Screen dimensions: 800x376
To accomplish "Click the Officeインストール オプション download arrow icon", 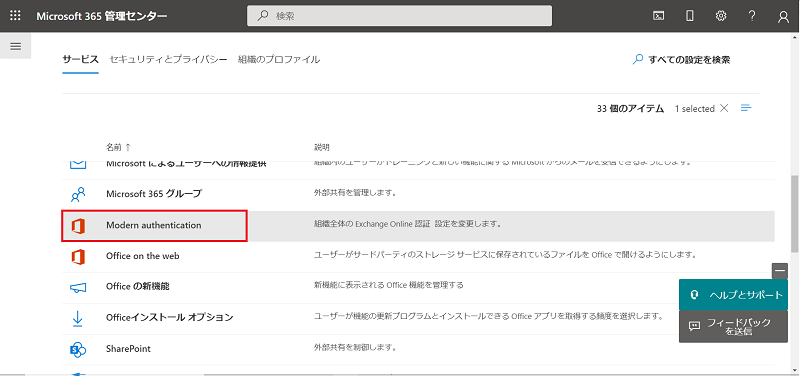I will click(x=78, y=318).
